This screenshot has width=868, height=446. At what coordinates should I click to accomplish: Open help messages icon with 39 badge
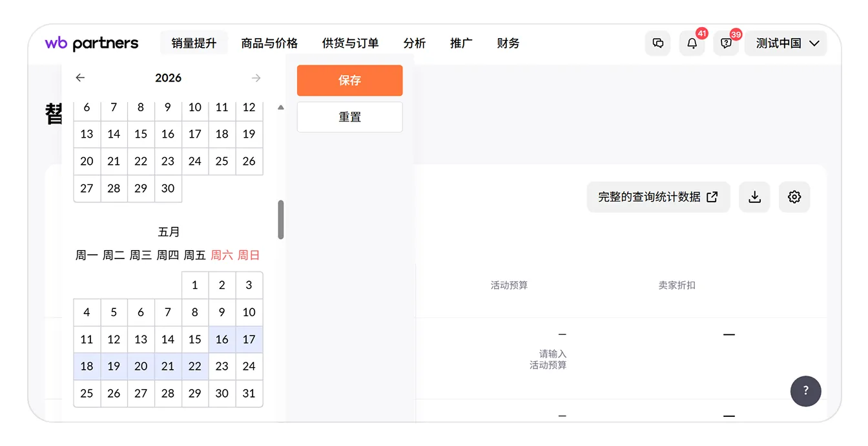coord(726,43)
